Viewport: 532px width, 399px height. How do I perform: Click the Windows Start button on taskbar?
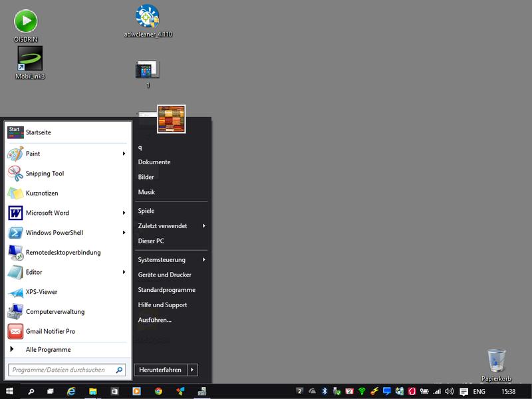(9, 391)
